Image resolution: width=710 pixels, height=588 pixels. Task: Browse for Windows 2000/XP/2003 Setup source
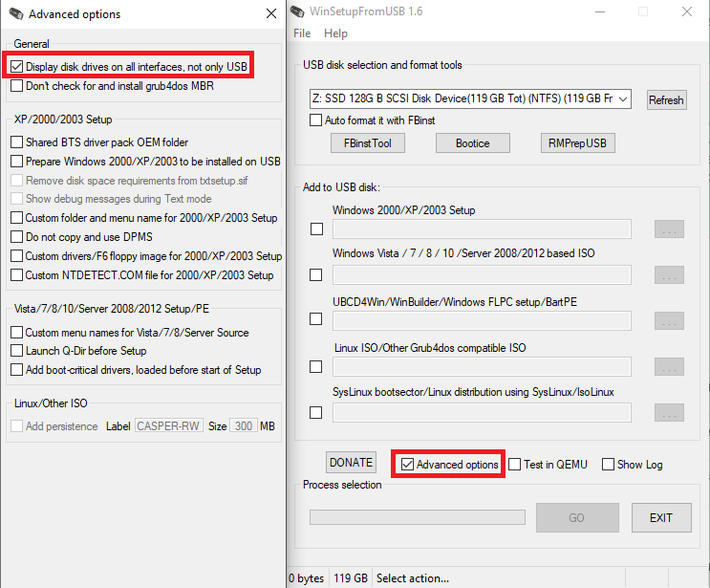(669, 229)
